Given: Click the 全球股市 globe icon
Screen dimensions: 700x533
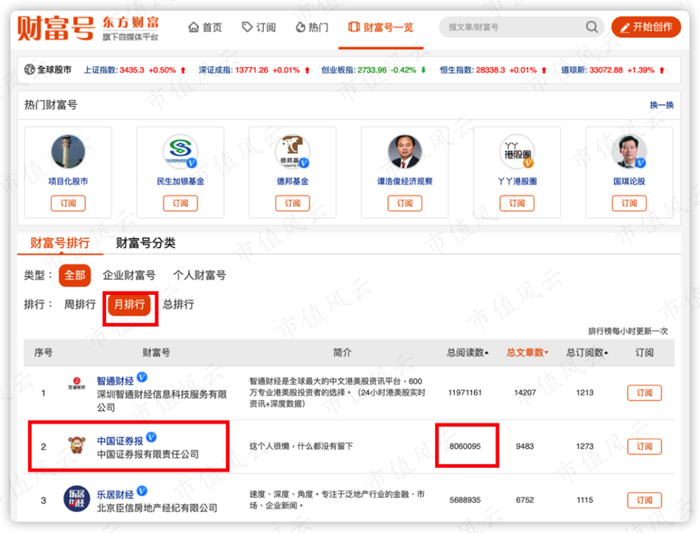Looking at the screenshot, I should (x=29, y=70).
